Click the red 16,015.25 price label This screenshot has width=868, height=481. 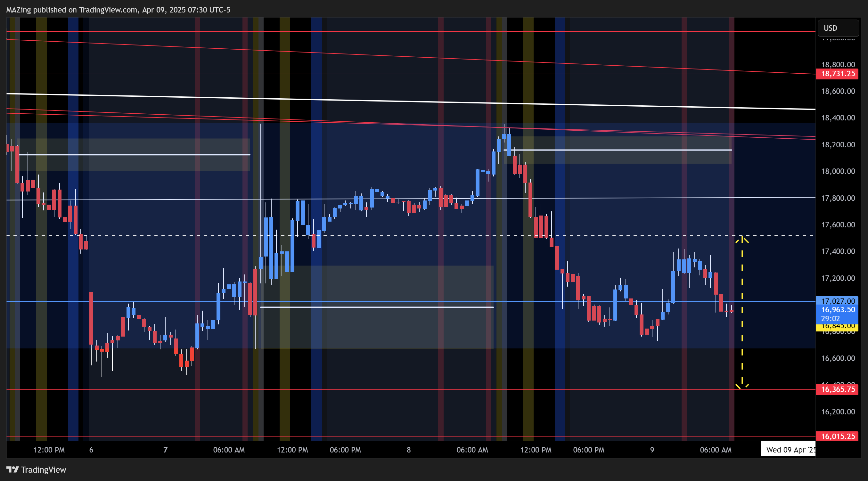tap(837, 436)
